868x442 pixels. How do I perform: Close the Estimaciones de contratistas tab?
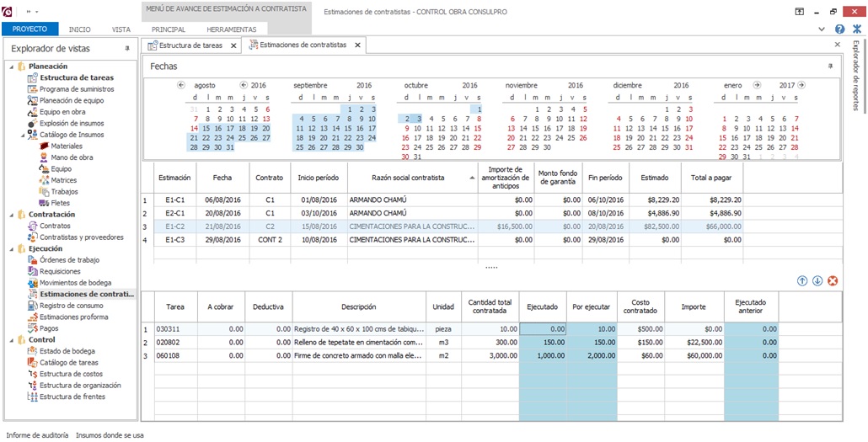357,45
